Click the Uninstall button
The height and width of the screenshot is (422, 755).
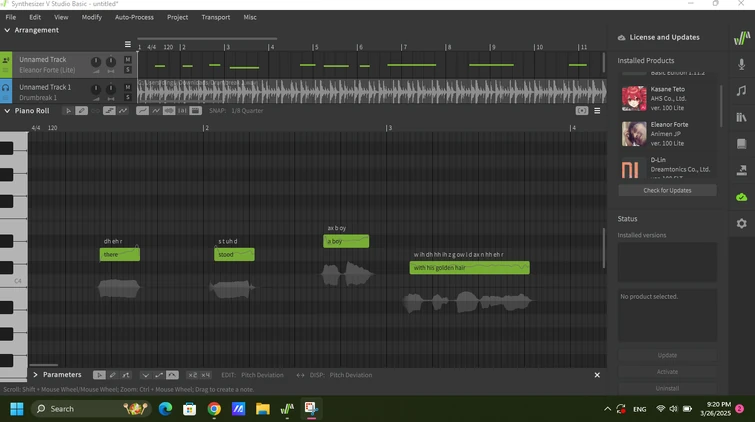point(667,388)
